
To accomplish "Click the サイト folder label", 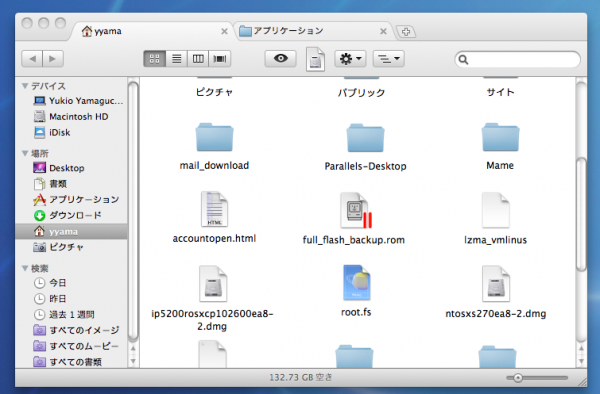I will tap(501, 92).
